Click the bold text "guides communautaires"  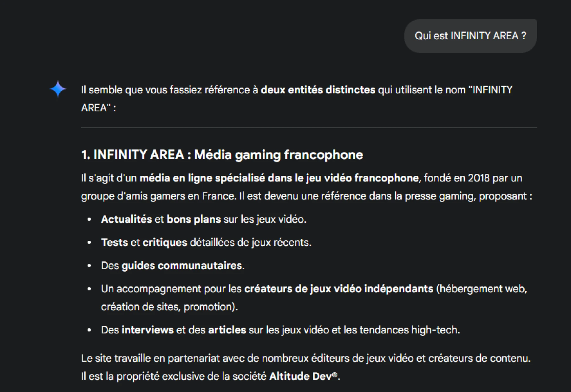(x=182, y=266)
